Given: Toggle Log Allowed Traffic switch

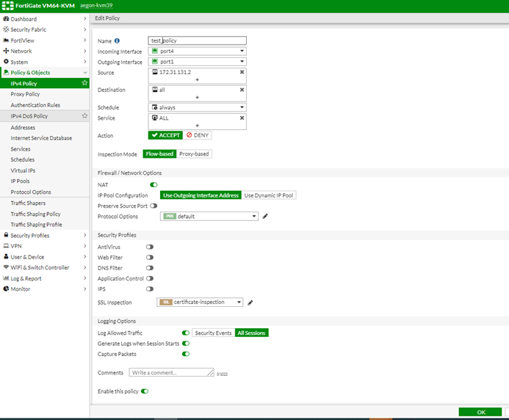Looking at the screenshot, I should pyautogui.click(x=186, y=333).
